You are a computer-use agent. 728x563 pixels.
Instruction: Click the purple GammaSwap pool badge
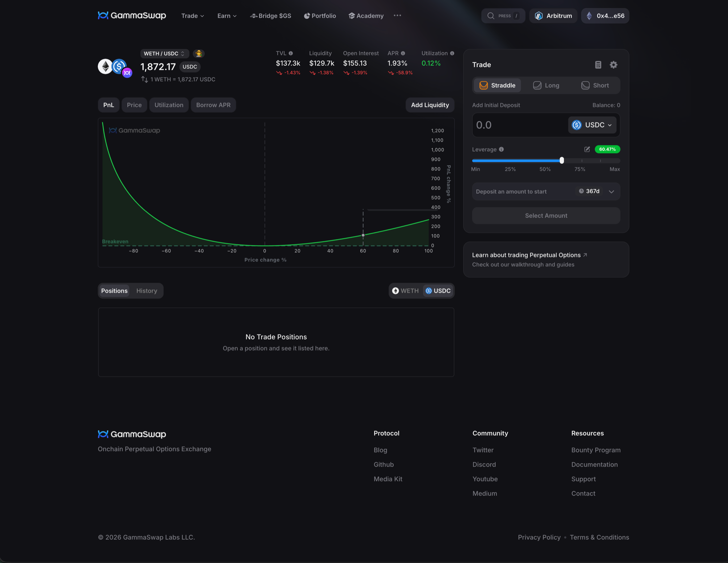click(127, 73)
